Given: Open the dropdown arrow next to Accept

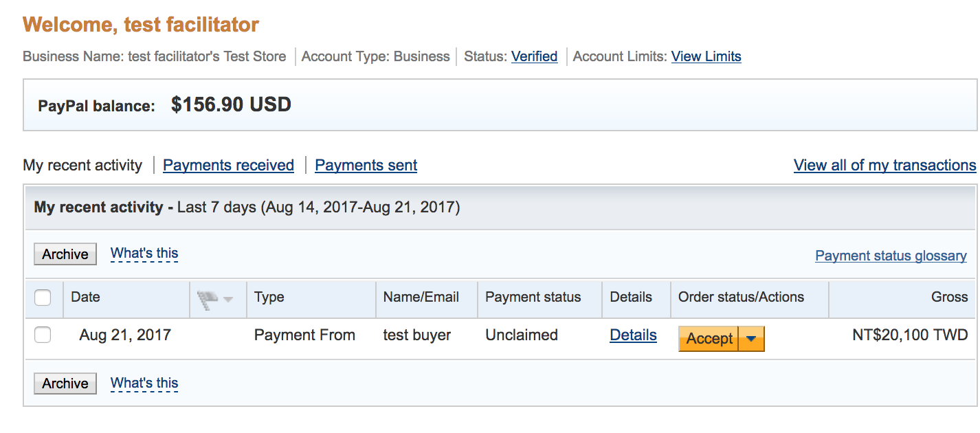Looking at the screenshot, I should tap(751, 338).
